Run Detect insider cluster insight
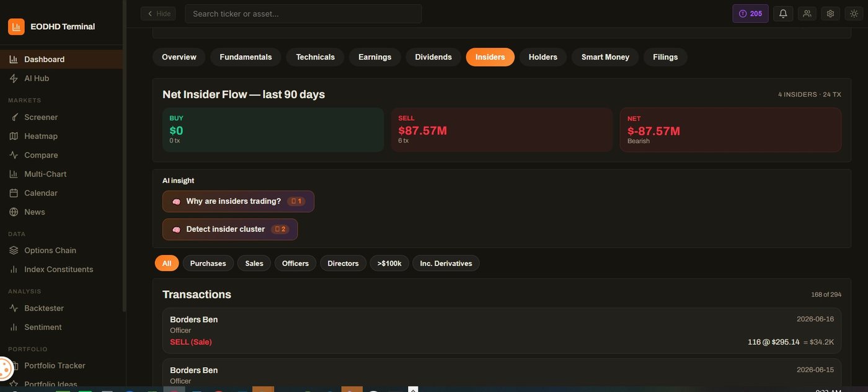868x392 pixels. point(230,229)
